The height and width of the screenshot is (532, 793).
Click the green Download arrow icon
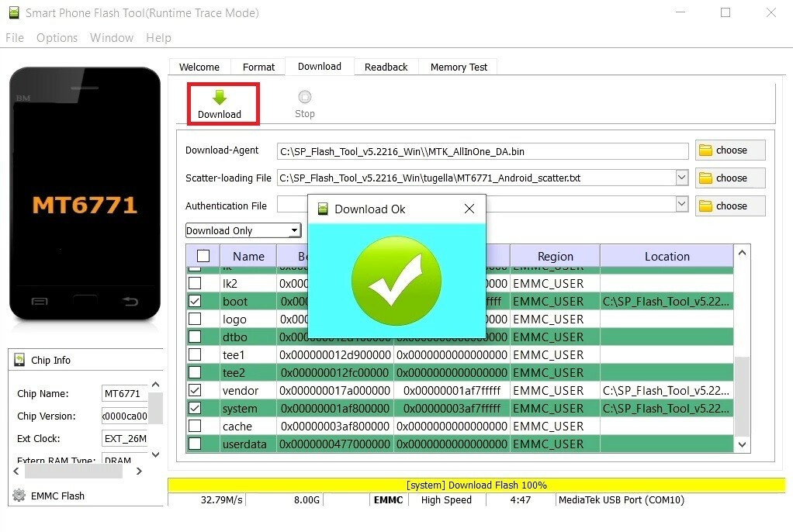(x=220, y=98)
